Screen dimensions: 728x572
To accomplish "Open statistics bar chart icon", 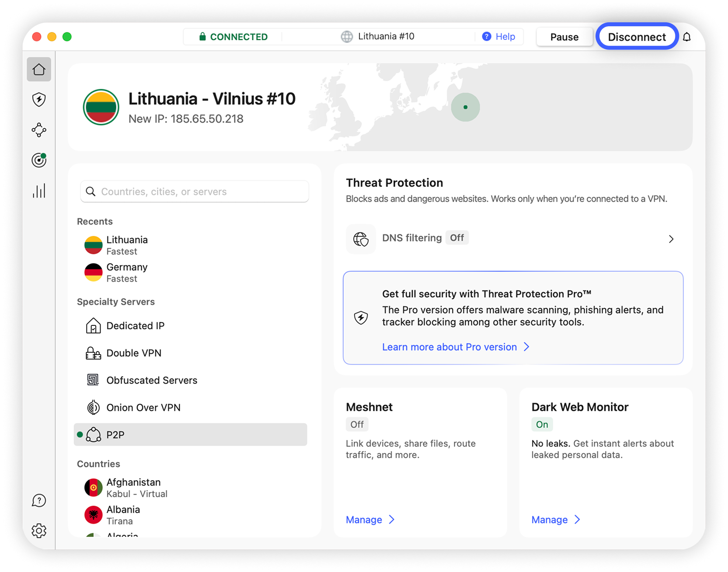I will coord(39,191).
